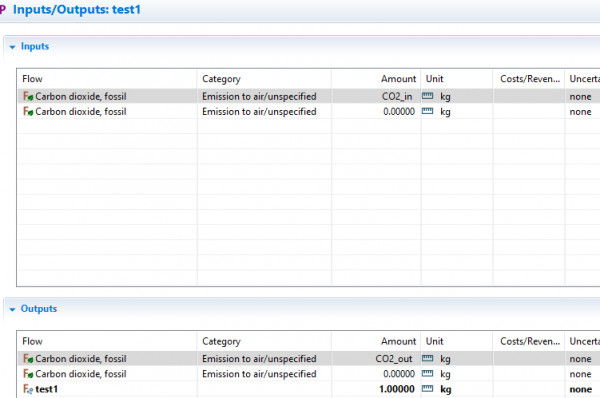Select the CO2_in amount cell
Image resolution: width=600 pixels, height=398 pixels.
pos(376,96)
